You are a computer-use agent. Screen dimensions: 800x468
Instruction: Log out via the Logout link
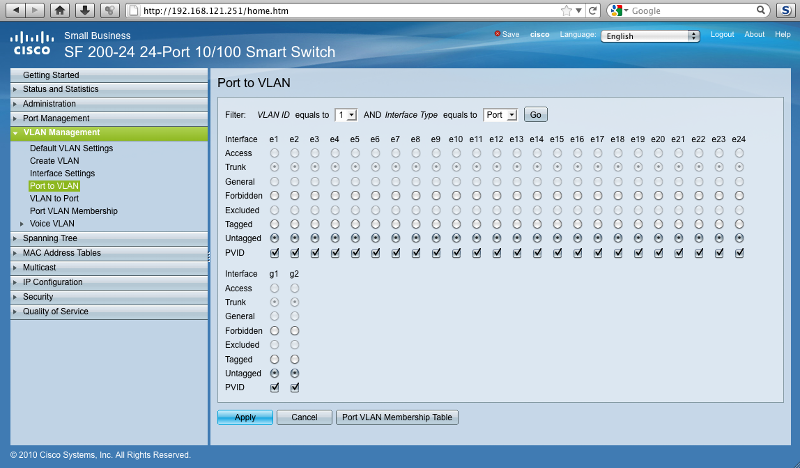click(x=722, y=34)
